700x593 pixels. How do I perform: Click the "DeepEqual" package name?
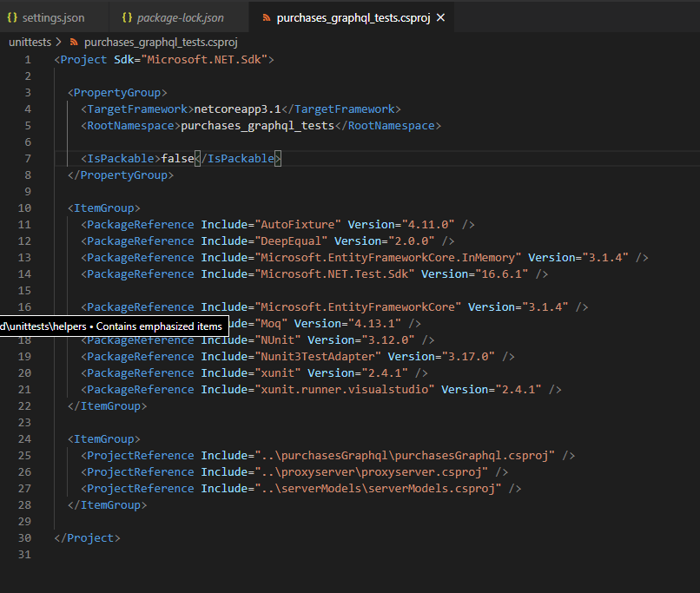point(291,241)
